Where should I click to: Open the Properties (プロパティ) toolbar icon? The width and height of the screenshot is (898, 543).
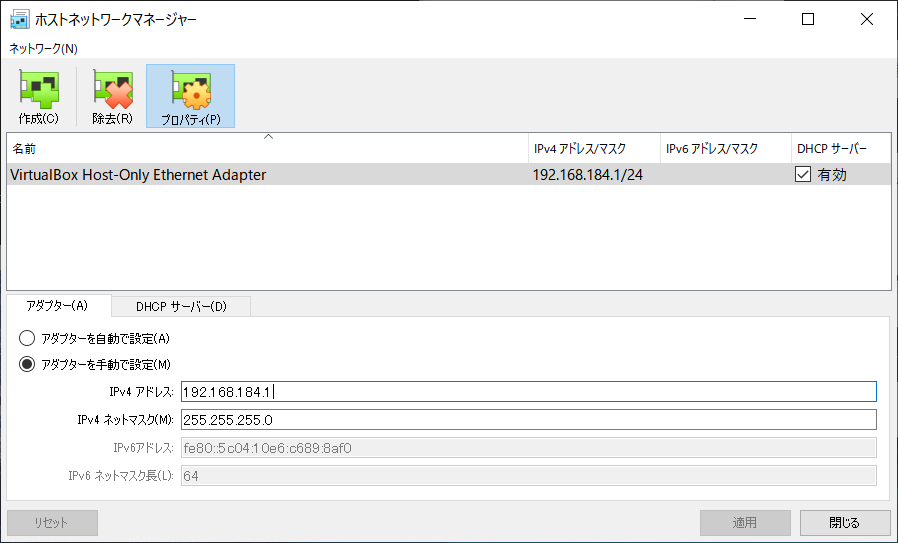[x=191, y=96]
